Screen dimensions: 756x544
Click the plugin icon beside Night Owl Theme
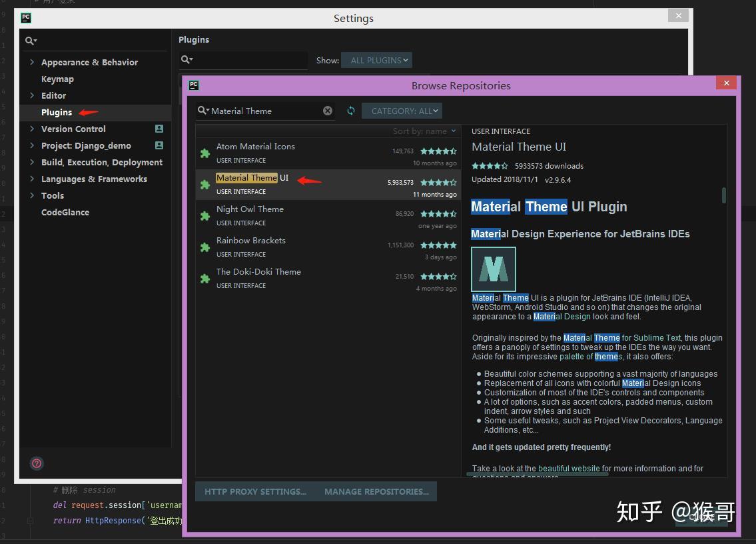coord(204,215)
